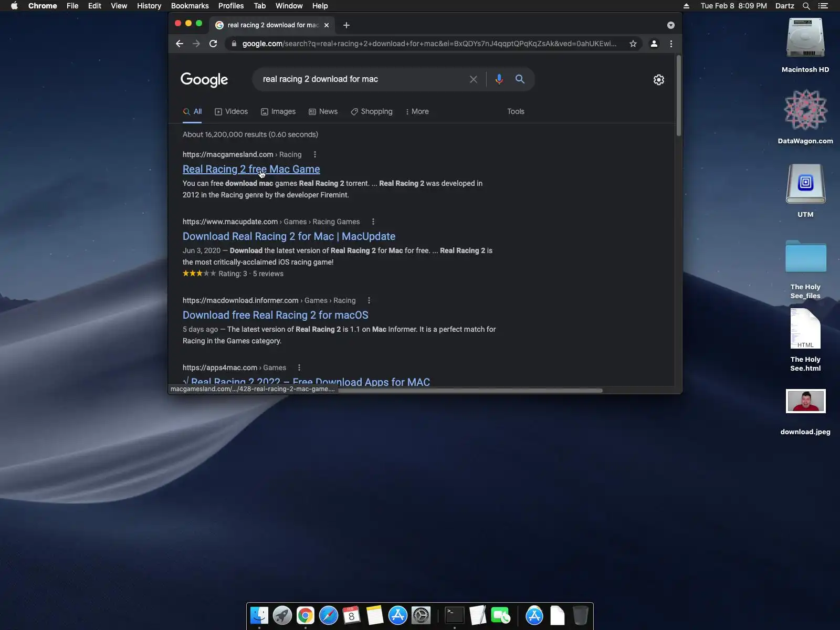Open options dots beside macupdate.com result

(373, 222)
